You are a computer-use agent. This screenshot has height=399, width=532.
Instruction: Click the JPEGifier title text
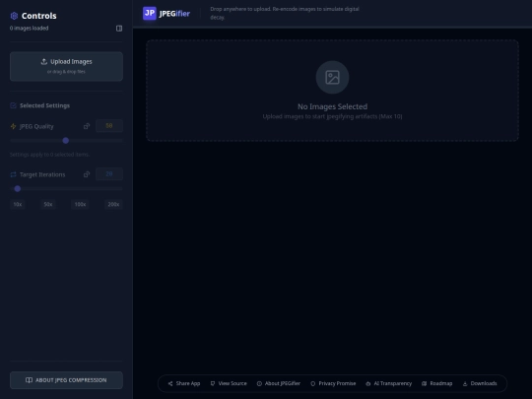(x=174, y=14)
